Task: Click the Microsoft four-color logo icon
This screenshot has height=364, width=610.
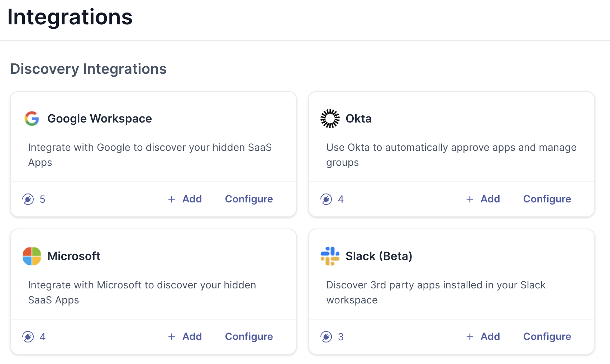Action: pos(32,256)
